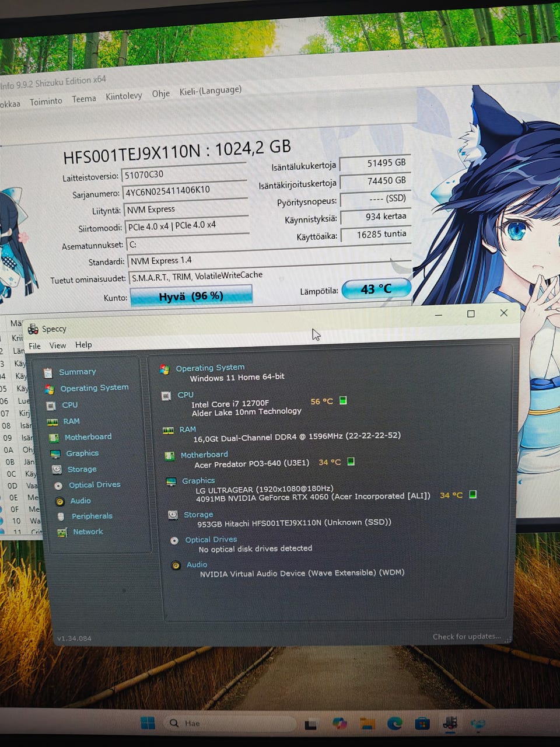Click the Hyvä (96 %) health status button
The width and height of the screenshot is (560, 747).
click(191, 296)
